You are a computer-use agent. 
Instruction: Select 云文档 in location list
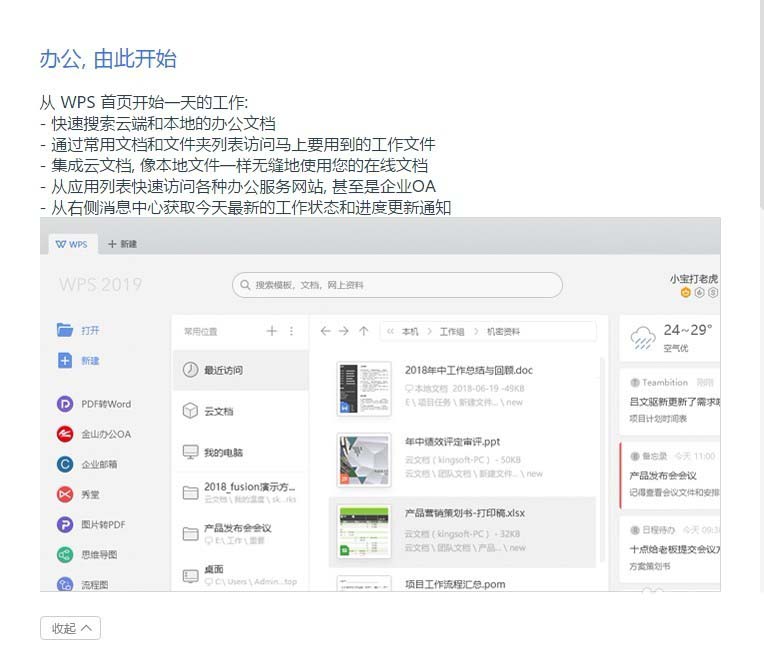click(x=241, y=411)
